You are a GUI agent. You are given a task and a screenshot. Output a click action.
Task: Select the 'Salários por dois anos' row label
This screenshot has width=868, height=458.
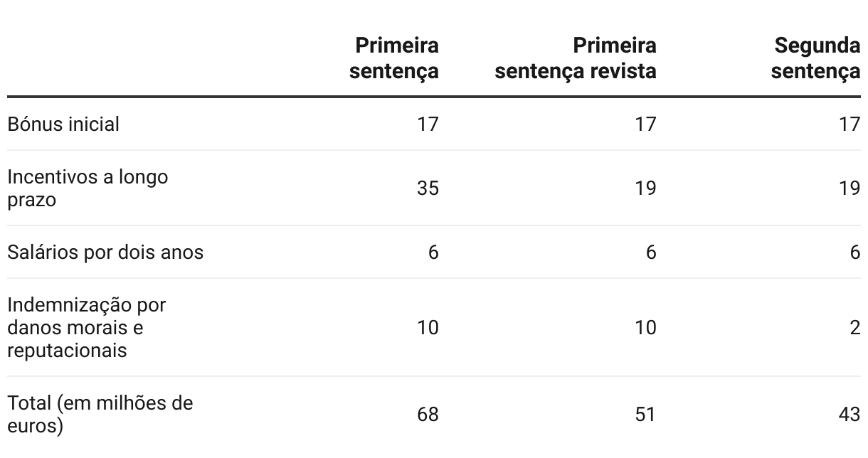(105, 252)
